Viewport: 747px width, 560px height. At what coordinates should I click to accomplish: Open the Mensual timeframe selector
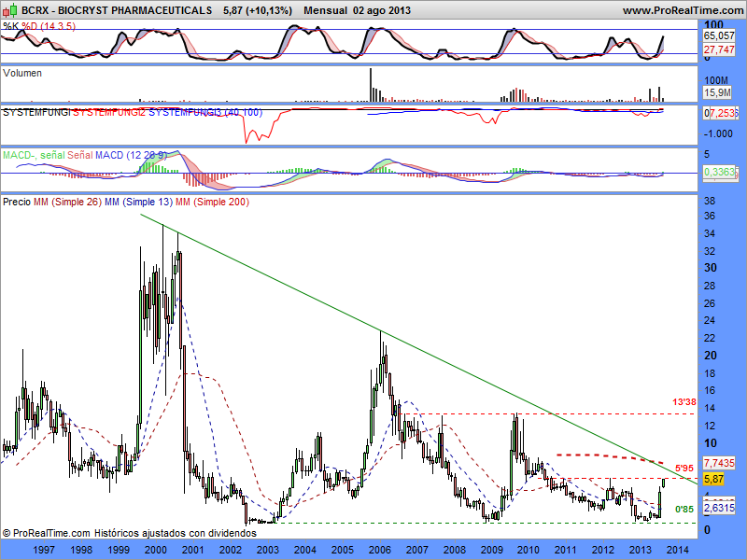tap(325, 9)
